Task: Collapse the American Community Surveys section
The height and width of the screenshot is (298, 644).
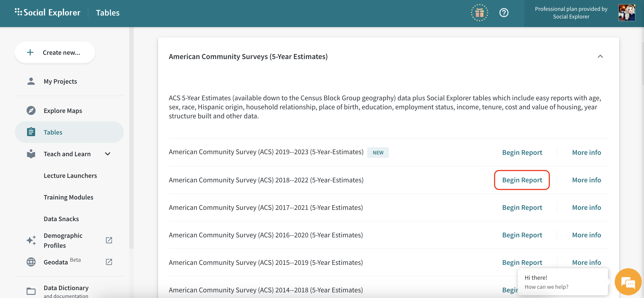Action: 600,57
